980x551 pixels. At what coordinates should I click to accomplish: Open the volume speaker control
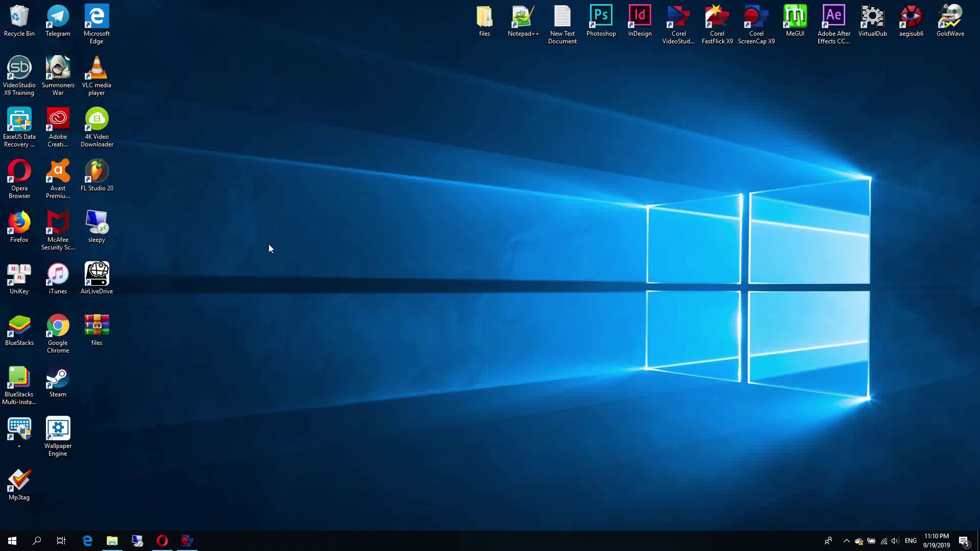pyautogui.click(x=895, y=541)
